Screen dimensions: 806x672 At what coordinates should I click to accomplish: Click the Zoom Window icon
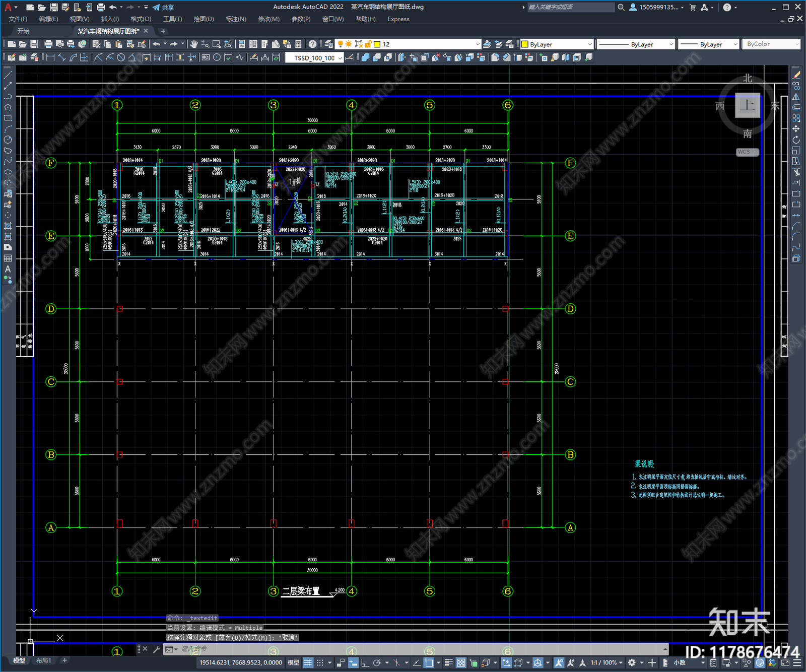217,44
